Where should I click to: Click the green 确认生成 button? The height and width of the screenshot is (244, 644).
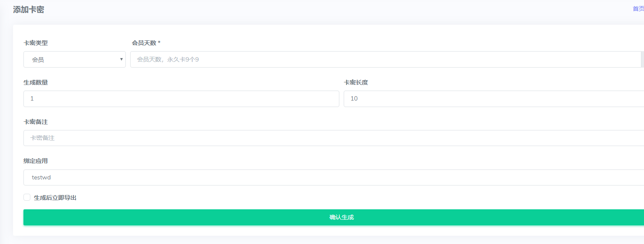pyautogui.click(x=334, y=217)
